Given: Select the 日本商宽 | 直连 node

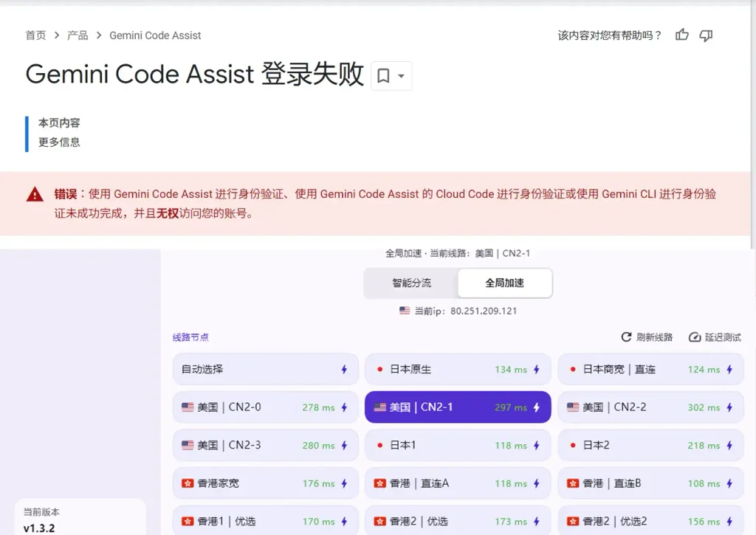Looking at the screenshot, I should pyautogui.click(x=650, y=369).
